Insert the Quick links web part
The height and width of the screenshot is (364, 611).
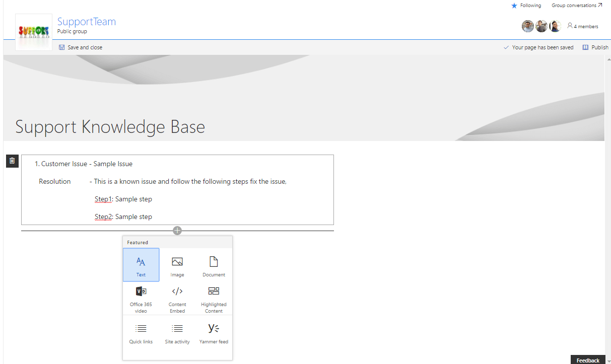[x=141, y=332]
